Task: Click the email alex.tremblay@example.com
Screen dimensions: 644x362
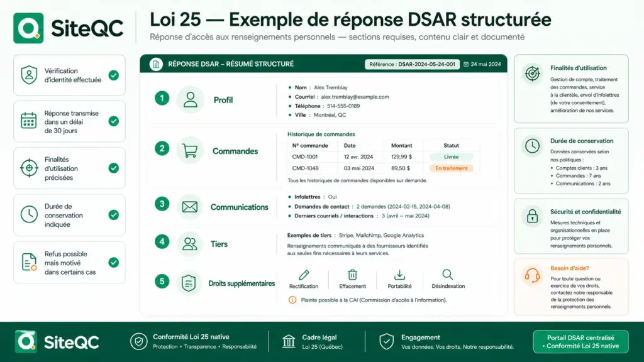Action: tap(355, 97)
